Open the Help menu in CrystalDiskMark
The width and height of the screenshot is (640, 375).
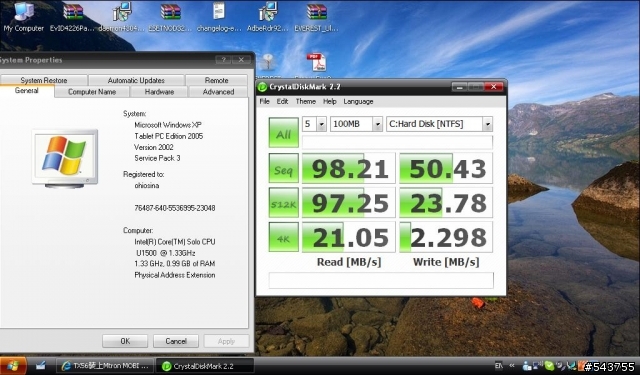(330, 101)
